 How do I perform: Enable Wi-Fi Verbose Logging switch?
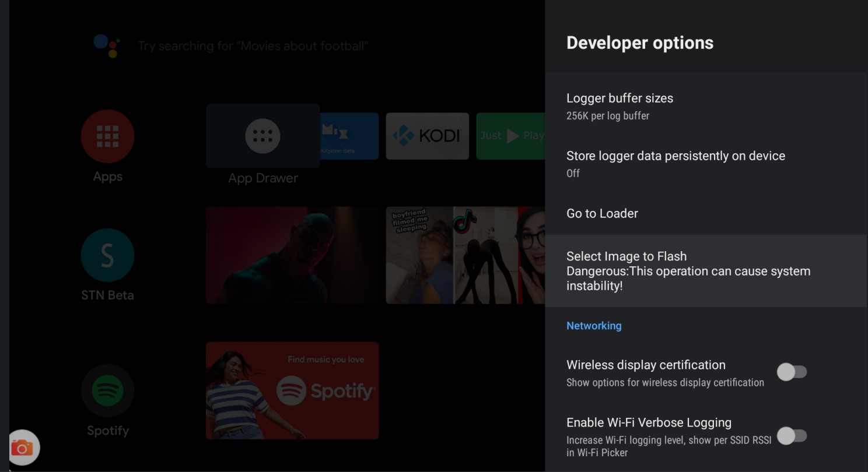792,435
